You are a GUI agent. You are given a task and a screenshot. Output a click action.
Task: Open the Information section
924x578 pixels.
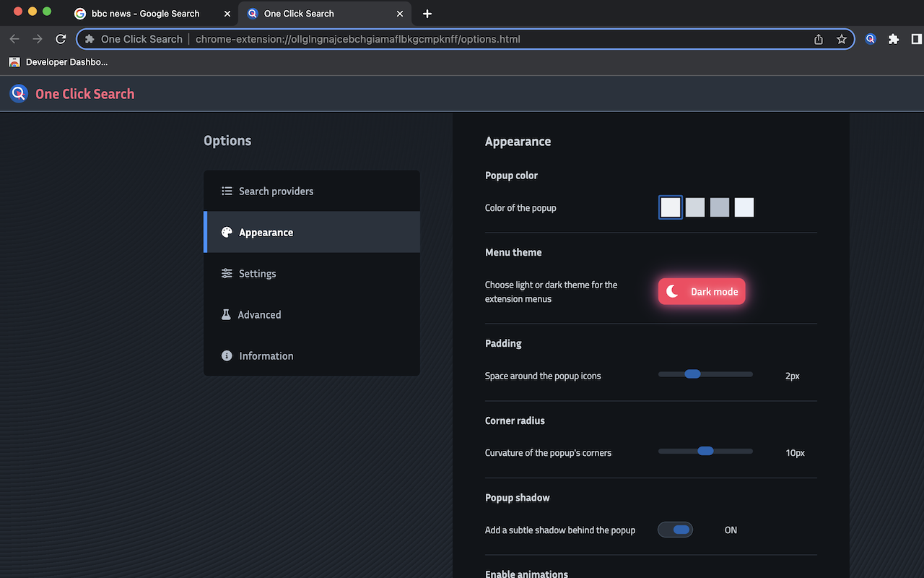coord(312,355)
